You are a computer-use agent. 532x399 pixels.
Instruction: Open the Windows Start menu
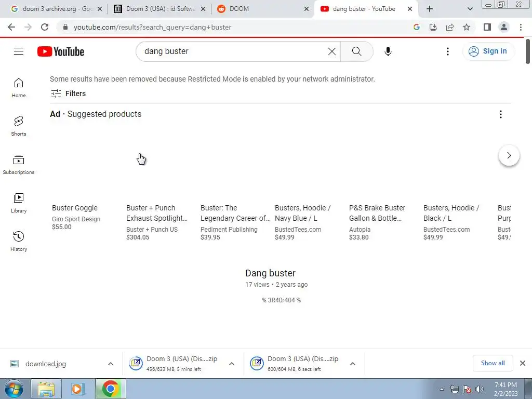coord(14,389)
